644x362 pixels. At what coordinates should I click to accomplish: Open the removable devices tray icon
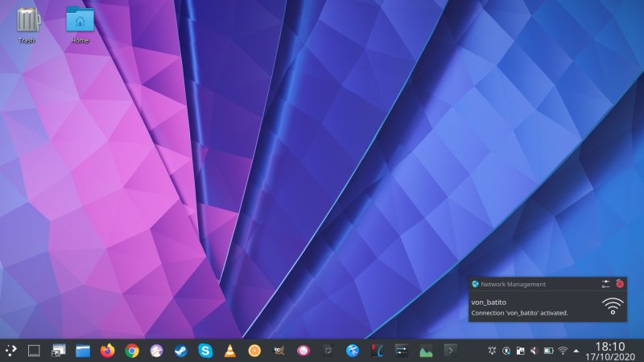pyautogui.click(x=520, y=351)
